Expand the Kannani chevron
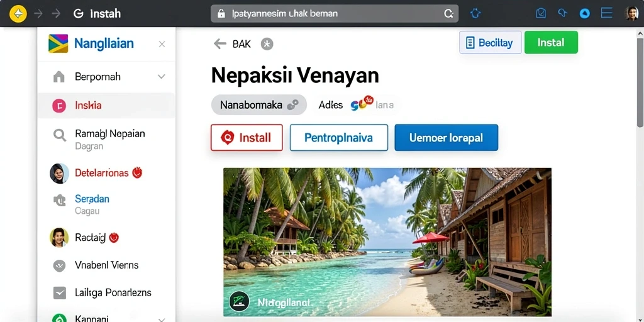 click(162, 319)
